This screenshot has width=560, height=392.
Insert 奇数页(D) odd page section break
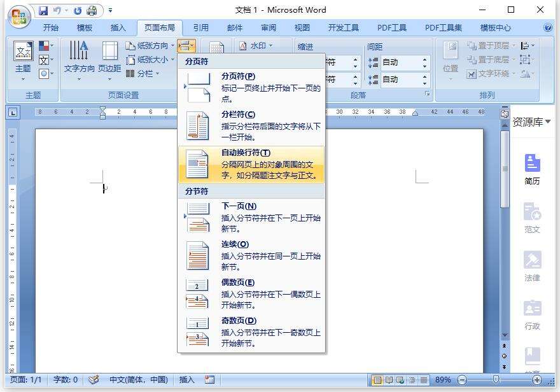(x=251, y=332)
